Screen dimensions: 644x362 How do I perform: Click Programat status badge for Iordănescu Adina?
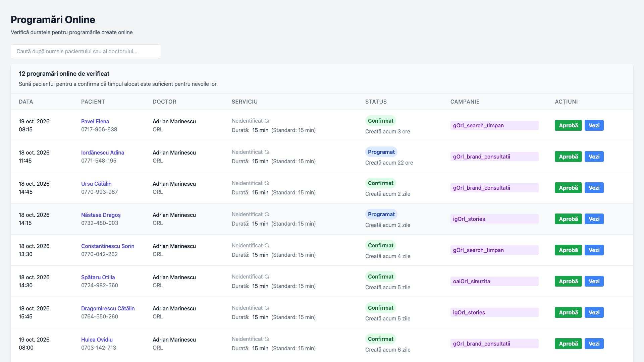[x=381, y=152]
